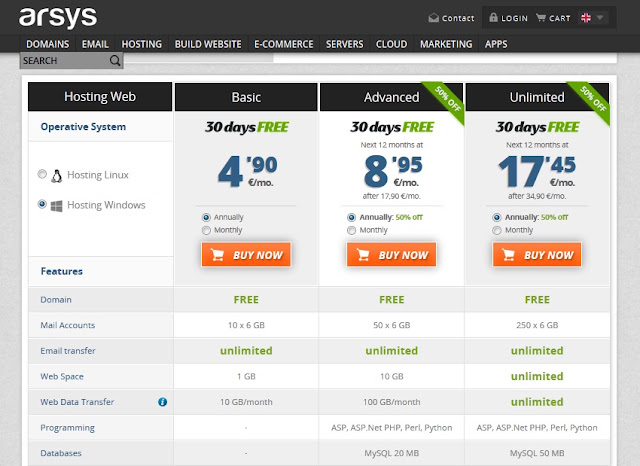Click the Contact link

click(458, 18)
